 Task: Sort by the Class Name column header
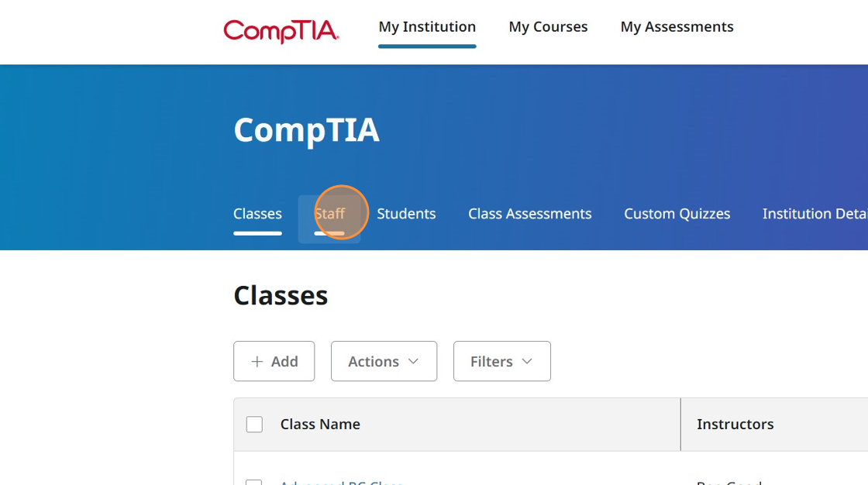(320, 425)
